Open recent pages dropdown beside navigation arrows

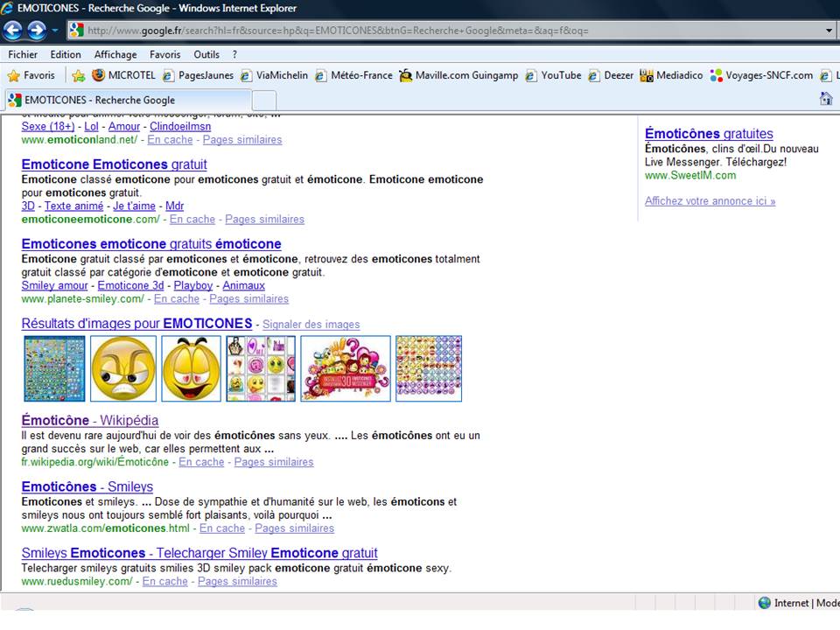point(54,31)
